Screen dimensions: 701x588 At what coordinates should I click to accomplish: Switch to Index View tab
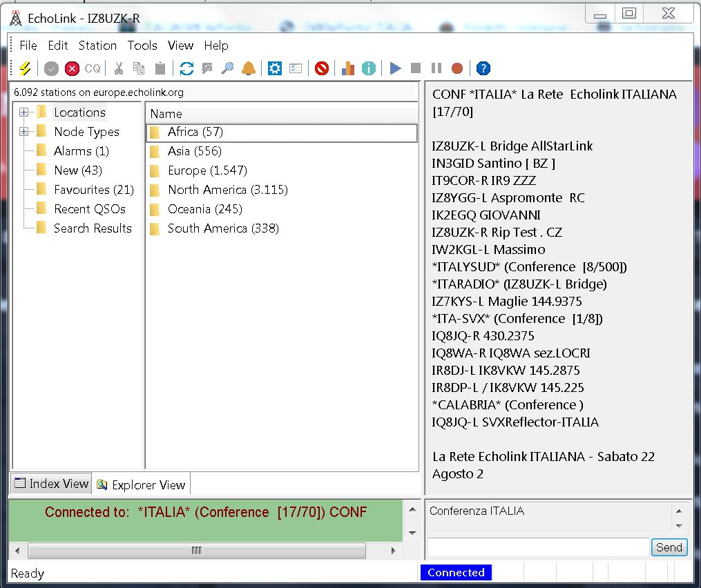51,484
